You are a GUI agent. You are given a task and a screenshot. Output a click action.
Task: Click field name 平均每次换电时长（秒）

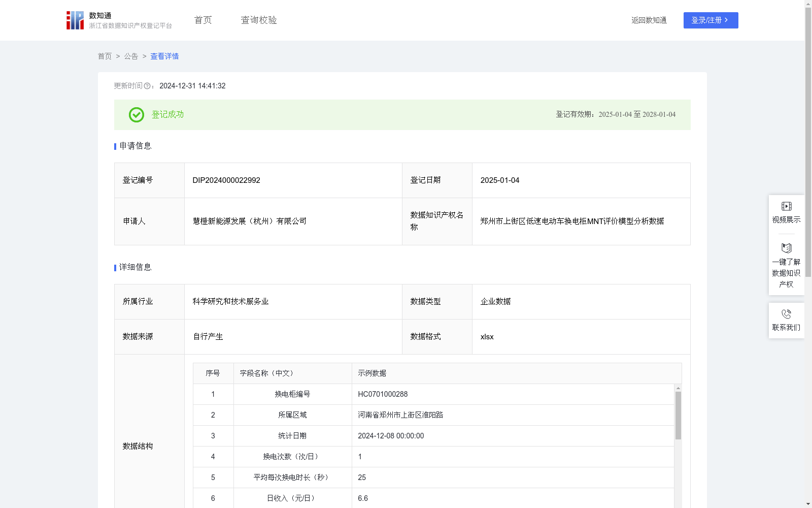(x=292, y=478)
